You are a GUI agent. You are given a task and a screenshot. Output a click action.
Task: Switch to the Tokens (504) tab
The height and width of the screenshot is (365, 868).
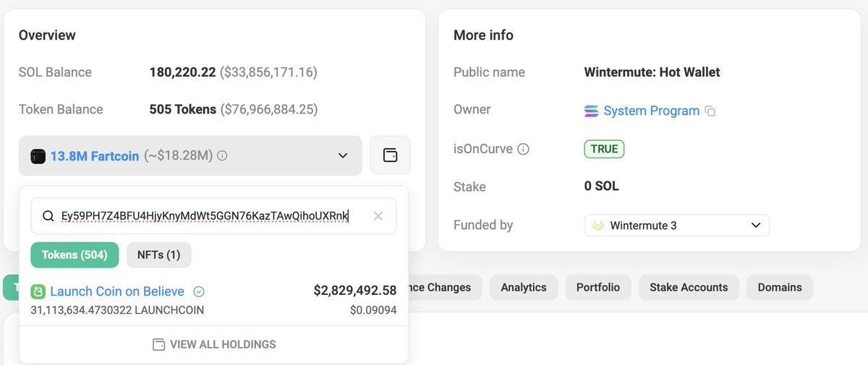point(75,254)
